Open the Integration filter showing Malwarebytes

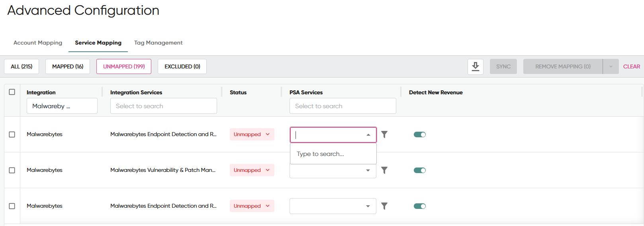[62, 106]
